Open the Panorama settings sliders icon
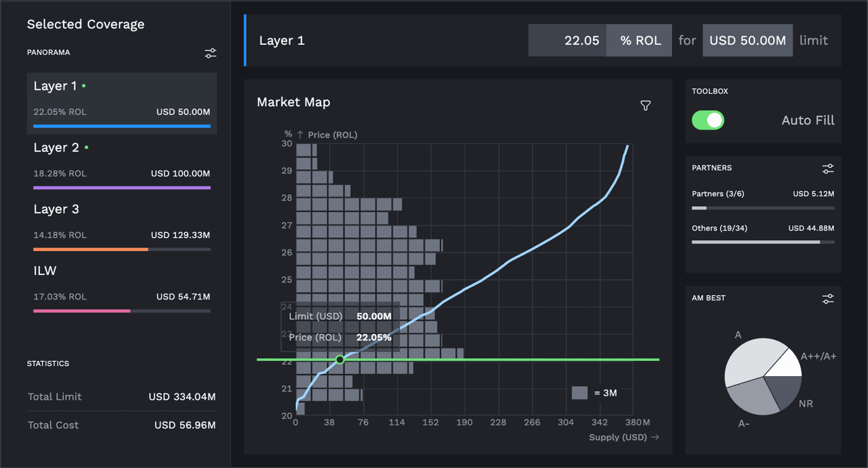 click(x=210, y=54)
